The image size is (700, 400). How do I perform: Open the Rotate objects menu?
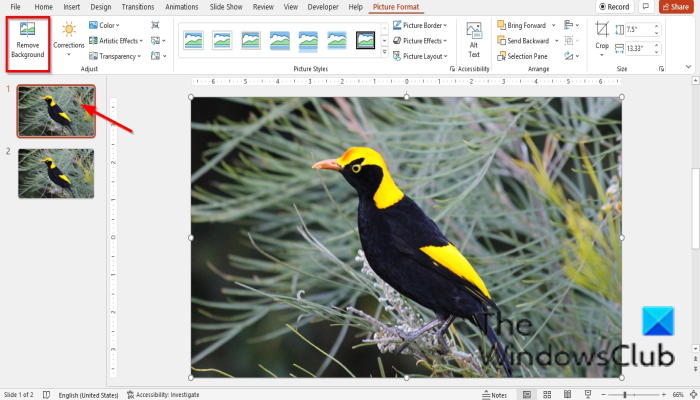(x=571, y=56)
